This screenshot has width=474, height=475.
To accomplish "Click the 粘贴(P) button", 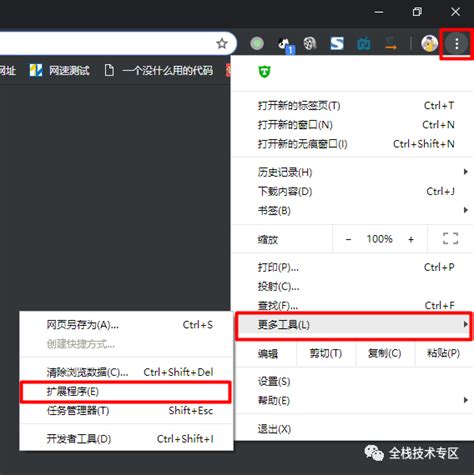I will (x=444, y=353).
